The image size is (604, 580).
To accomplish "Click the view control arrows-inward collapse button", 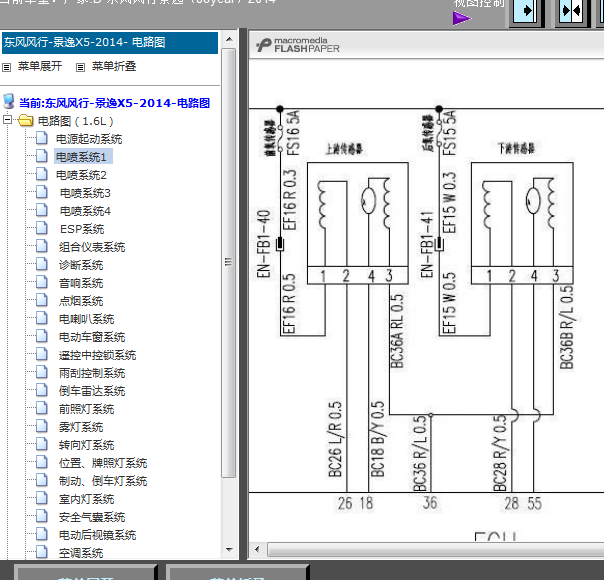I will [x=572, y=12].
